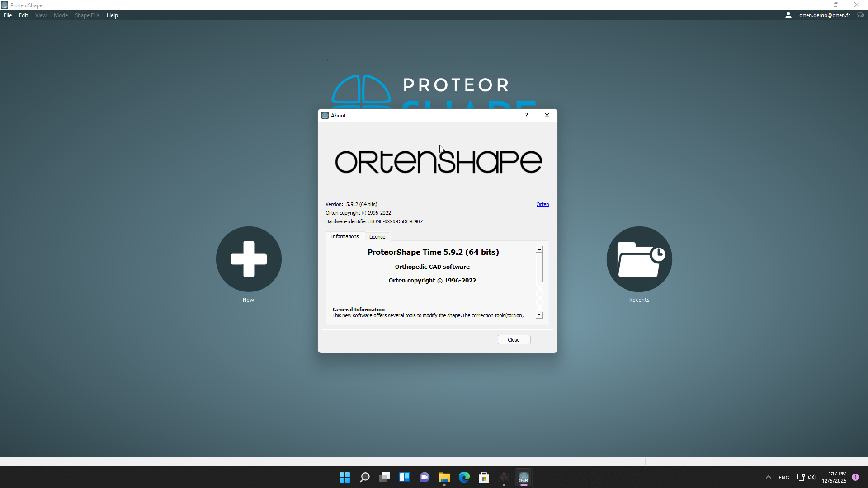Open the date and time clock

tap(835, 478)
